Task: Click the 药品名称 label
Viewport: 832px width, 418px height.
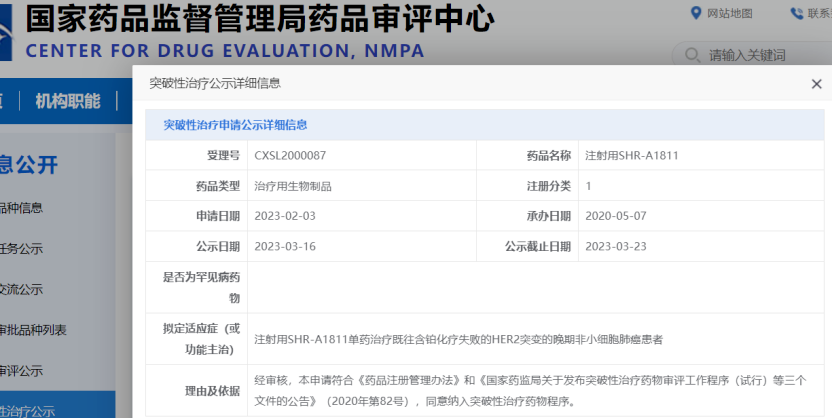Action: click(x=549, y=155)
